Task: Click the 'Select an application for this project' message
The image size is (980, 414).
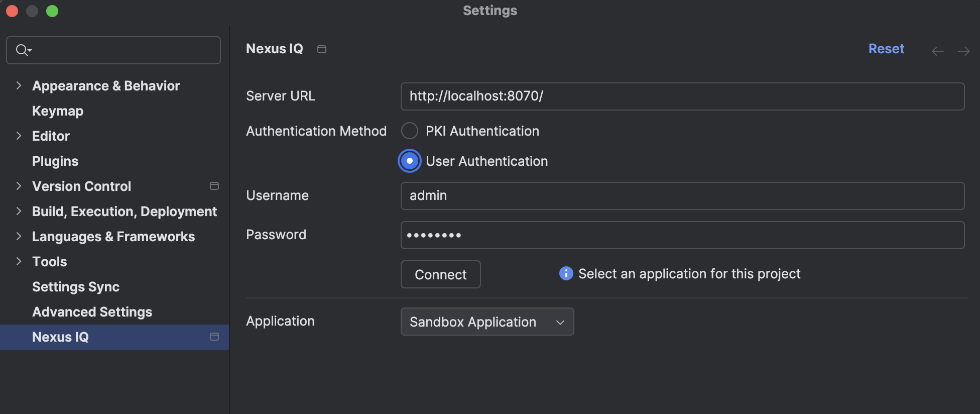Action: [x=689, y=274]
